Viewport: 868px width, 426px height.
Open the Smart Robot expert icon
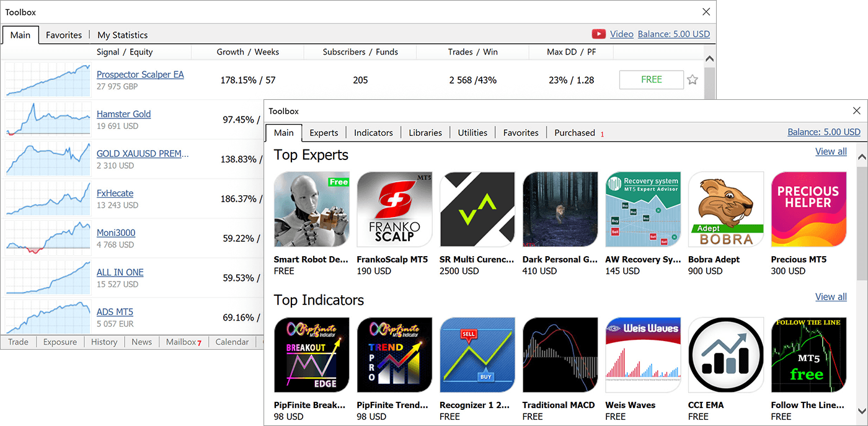[x=312, y=210]
